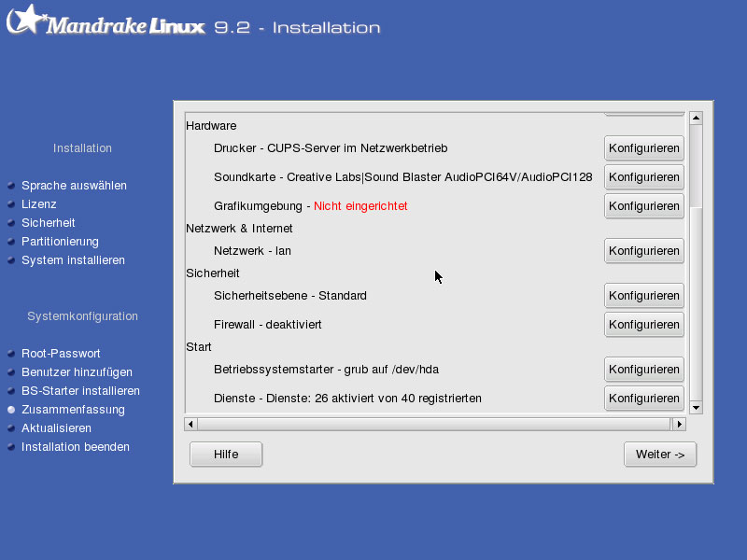The height and width of the screenshot is (560, 747).
Task: Click the bullet beside Root-Passwort
Action: [11, 354]
